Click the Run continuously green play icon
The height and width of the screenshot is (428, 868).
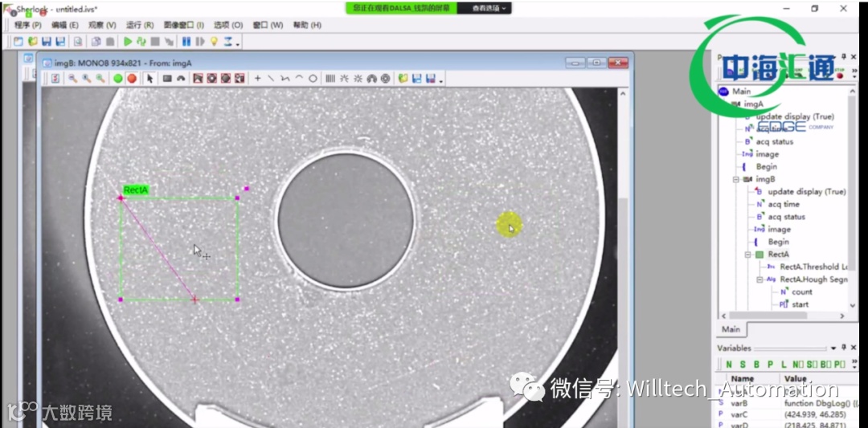[128, 42]
